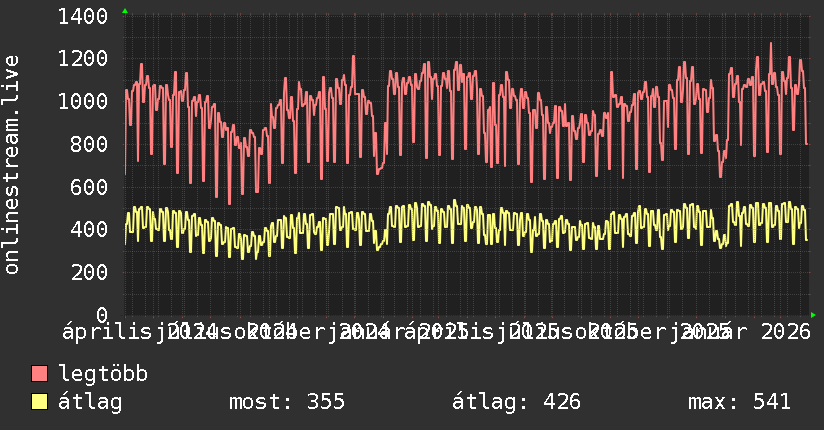Click the 1400 y-axis label
The width and height of the screenshot is (824, 430).
pos(83,17)
